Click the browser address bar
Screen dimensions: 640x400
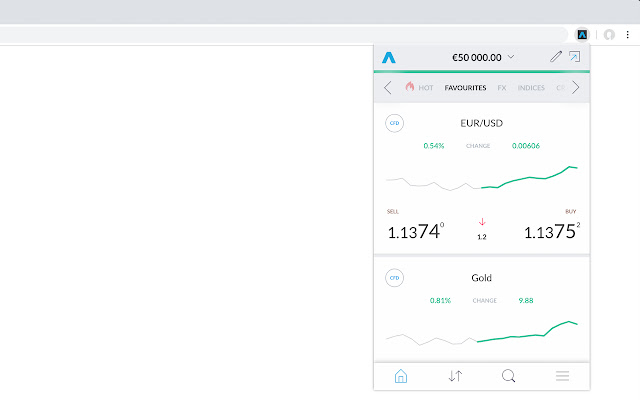[x=284, y=35]
